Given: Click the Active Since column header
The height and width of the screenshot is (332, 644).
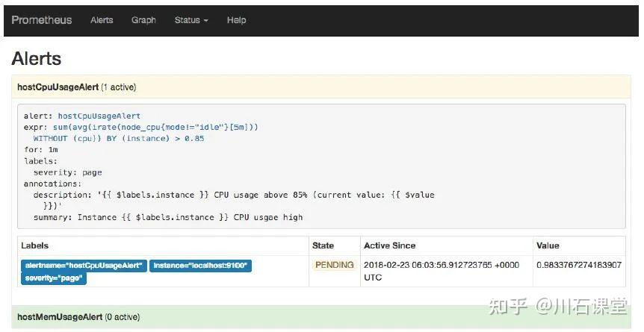Looking at the screenshot, I should pos(389,245).
